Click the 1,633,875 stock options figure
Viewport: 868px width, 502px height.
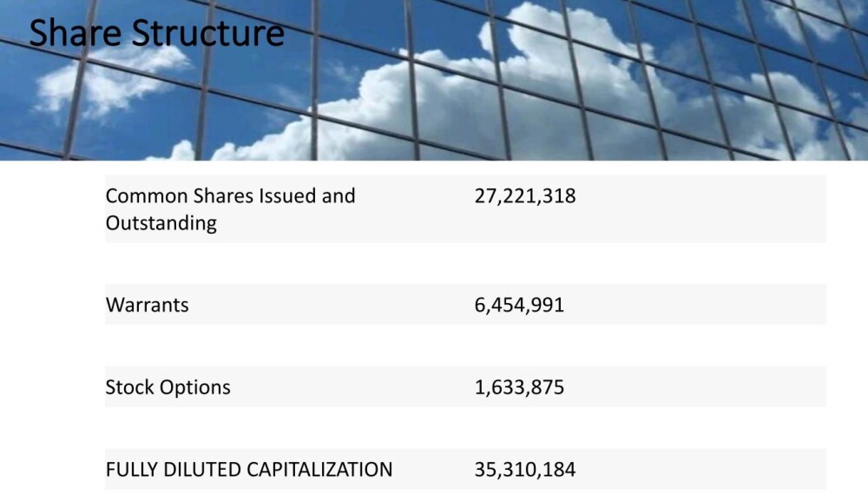(518, 387)
